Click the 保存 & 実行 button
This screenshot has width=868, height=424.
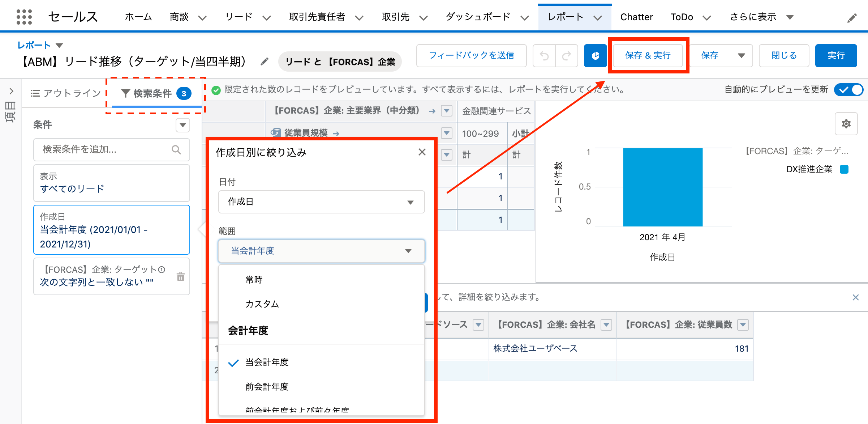point(648,56)
